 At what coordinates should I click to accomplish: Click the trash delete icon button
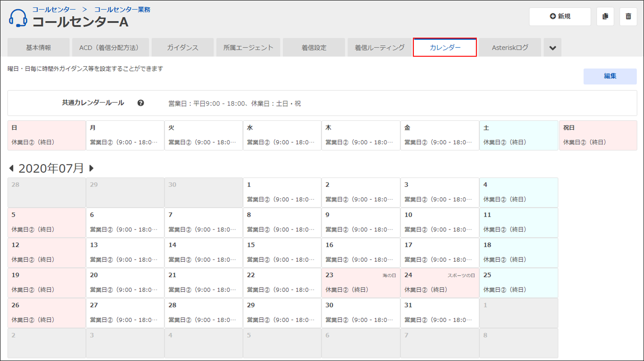pyautogui.click(x=628, y=16)
